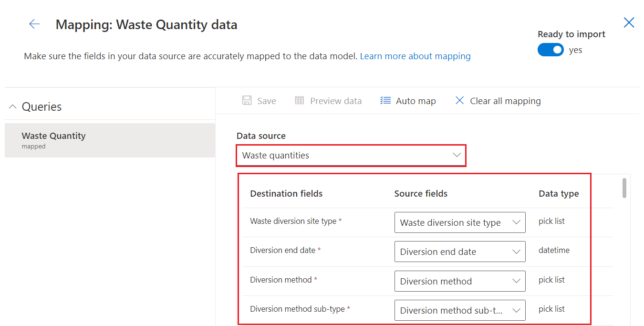Viewport: 644px width, 326px height.
Task: Click the Save disk icon
Action: coord(247,101)
